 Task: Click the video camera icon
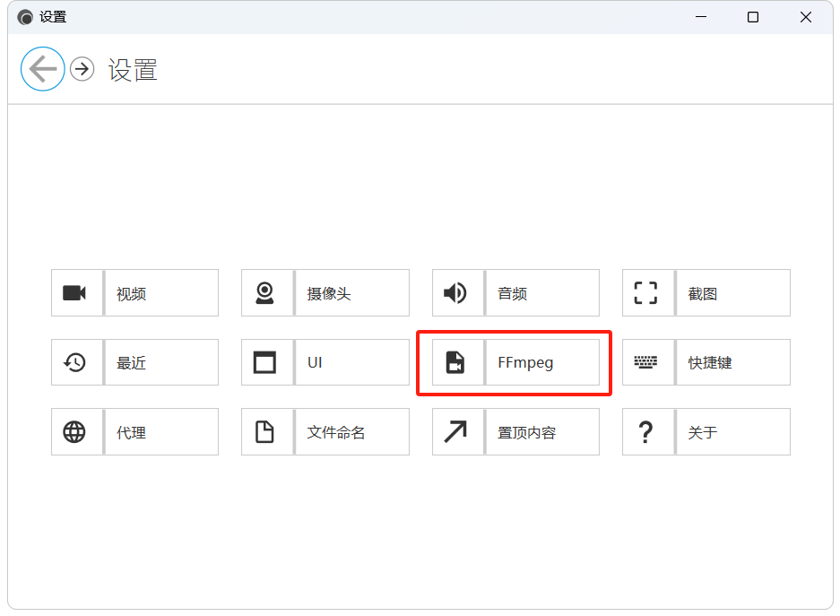pyautogui.click(x=74, y=293)
